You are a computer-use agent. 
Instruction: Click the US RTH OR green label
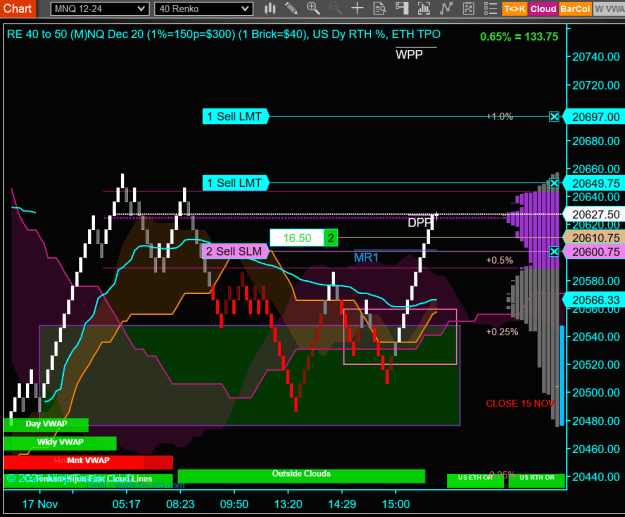click(x=537, y=480)
